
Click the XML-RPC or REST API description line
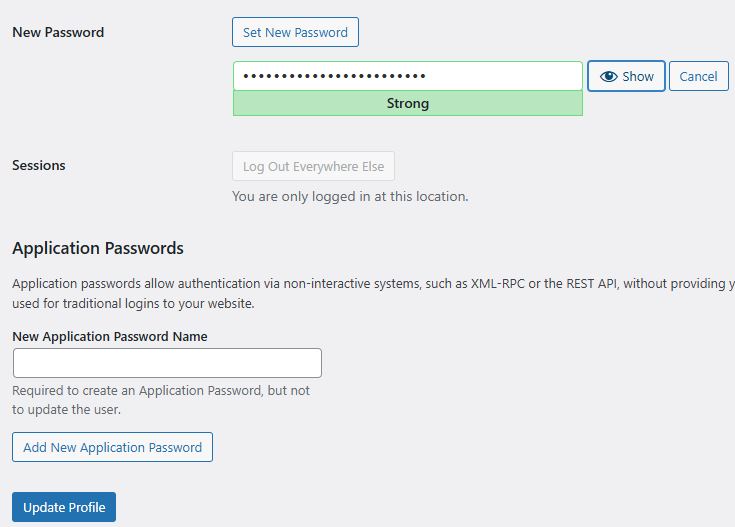pyautogui.click(x=372, y=283)
